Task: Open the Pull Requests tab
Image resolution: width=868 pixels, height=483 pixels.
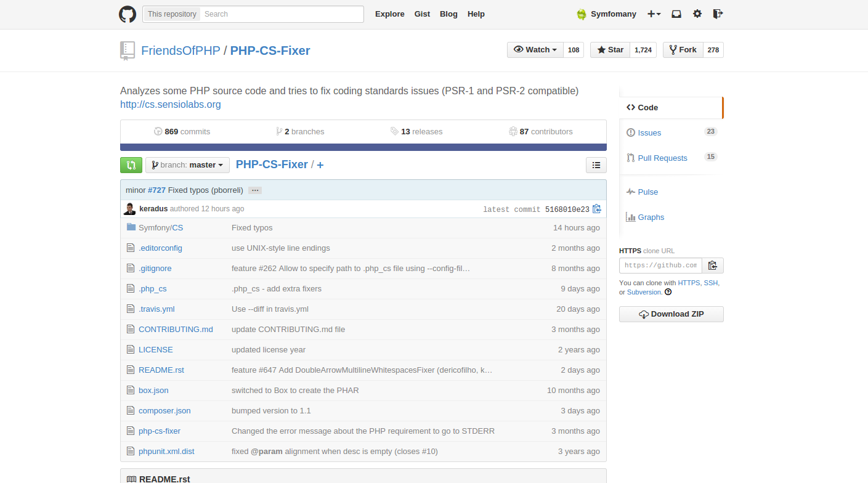Action: 662,158
